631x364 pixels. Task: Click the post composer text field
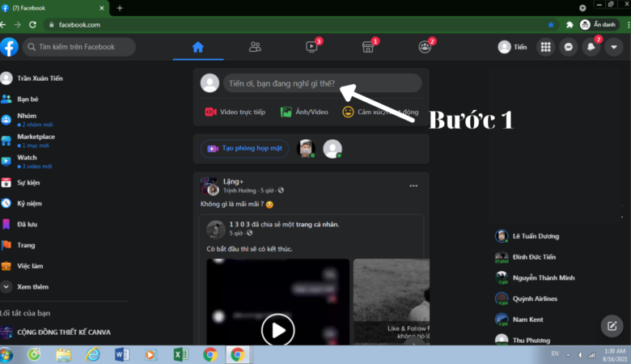pos(322,83)
